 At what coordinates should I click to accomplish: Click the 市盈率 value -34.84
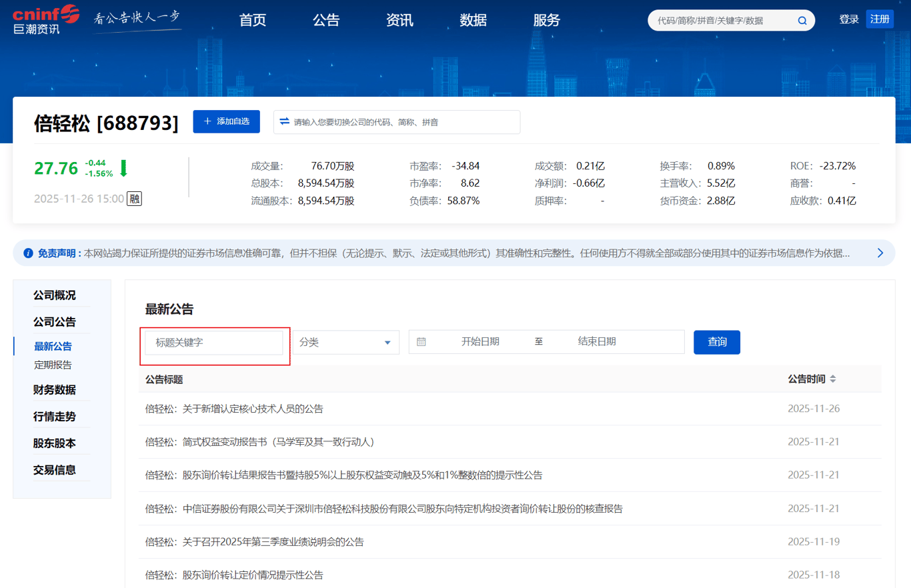pos(466,166)
